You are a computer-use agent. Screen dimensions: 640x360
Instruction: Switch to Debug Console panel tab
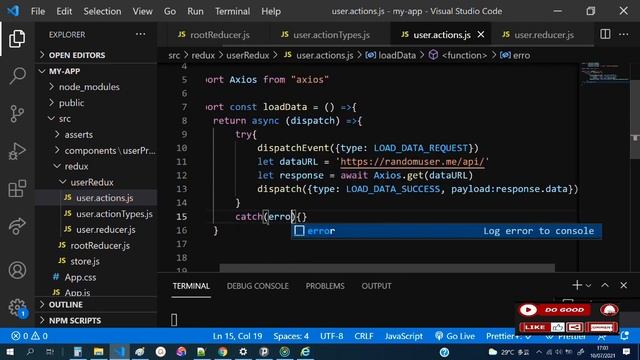click(x=258, y=286)
